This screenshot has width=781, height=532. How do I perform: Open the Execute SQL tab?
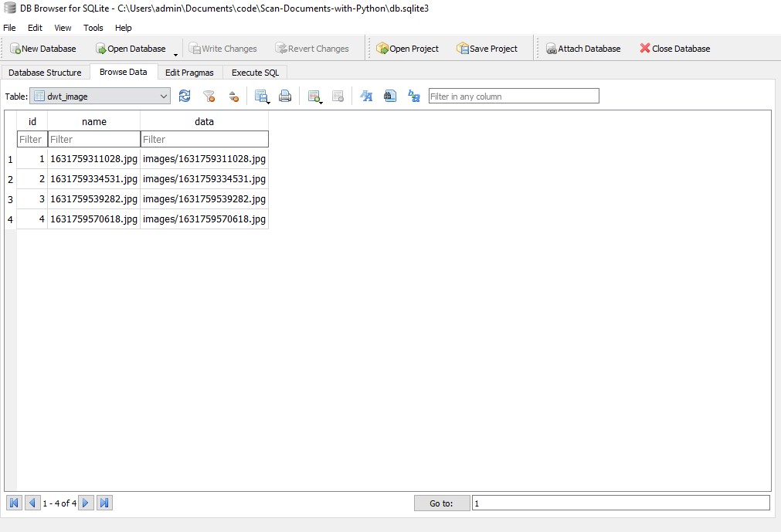[255, 73]
